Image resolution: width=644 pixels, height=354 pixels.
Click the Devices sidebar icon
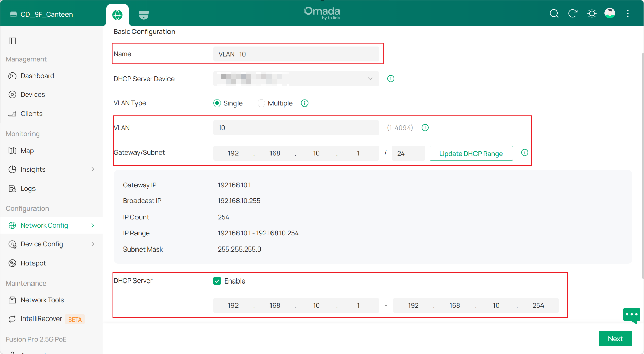pyautogui.click(x=13, y=94)
